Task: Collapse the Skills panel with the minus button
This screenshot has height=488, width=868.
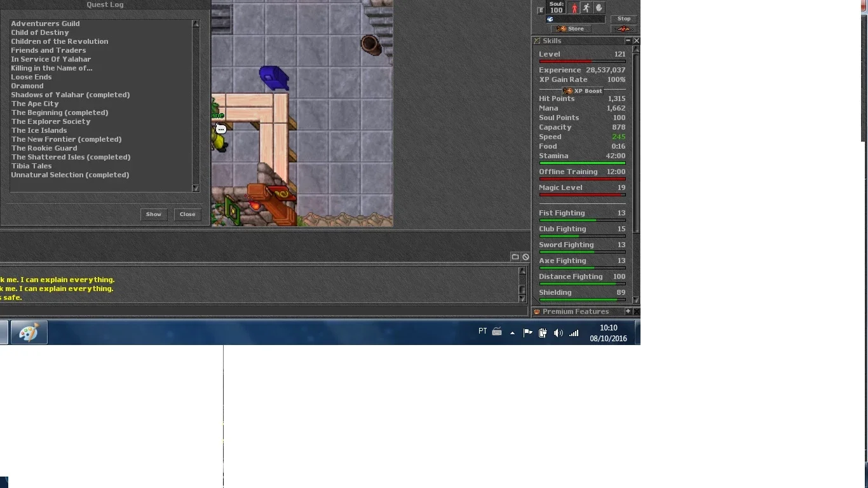Action: (628, 41)
